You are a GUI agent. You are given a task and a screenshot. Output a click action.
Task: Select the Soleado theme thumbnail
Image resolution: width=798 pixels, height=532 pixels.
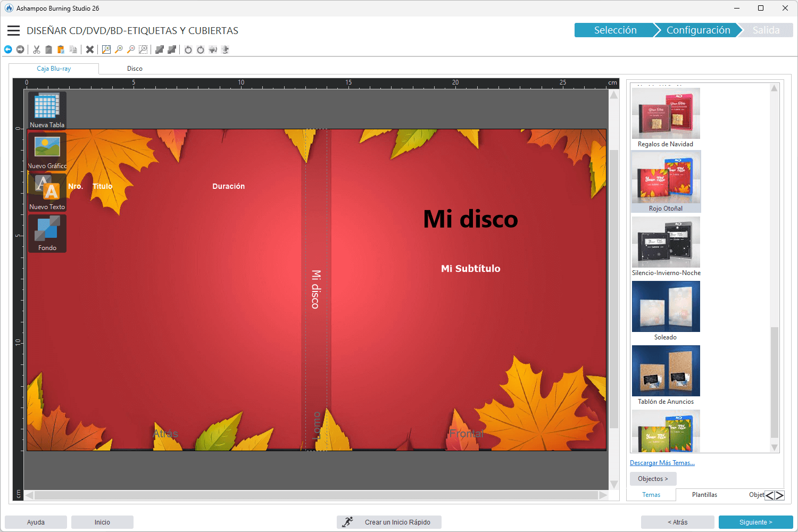point(666,307)
